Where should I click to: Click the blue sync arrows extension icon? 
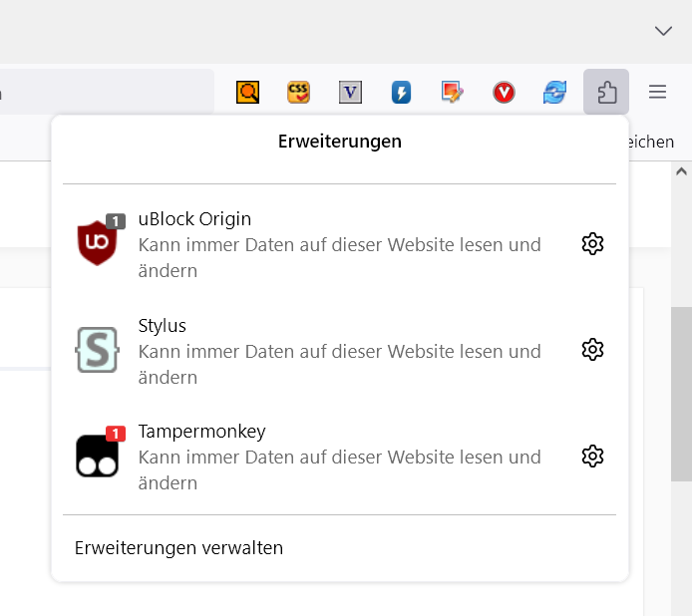(x=554, y=93)
